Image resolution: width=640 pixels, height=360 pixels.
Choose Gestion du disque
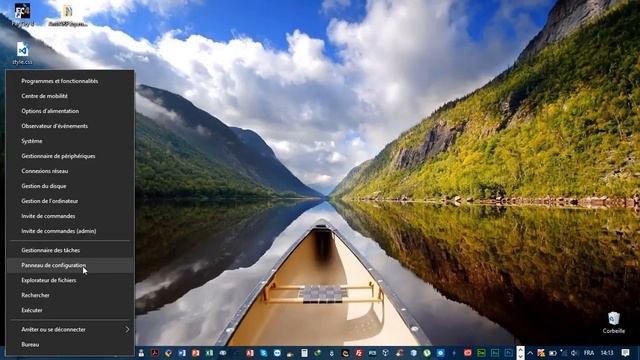[70, 186]
